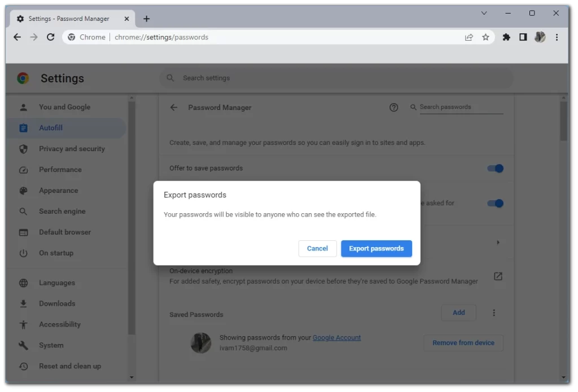Close the Settings - Password Manager tab

pyautogui.click(x=126, y=19)
